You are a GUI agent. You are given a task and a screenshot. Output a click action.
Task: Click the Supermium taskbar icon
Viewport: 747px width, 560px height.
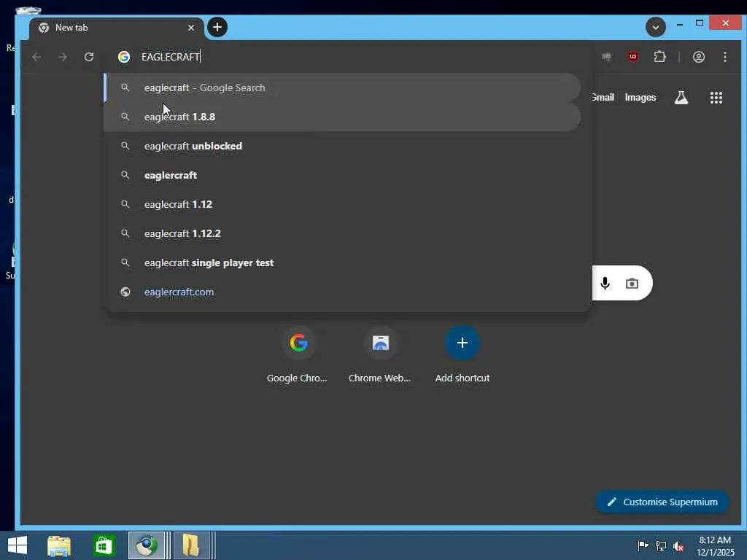click(x=146, y=545)
